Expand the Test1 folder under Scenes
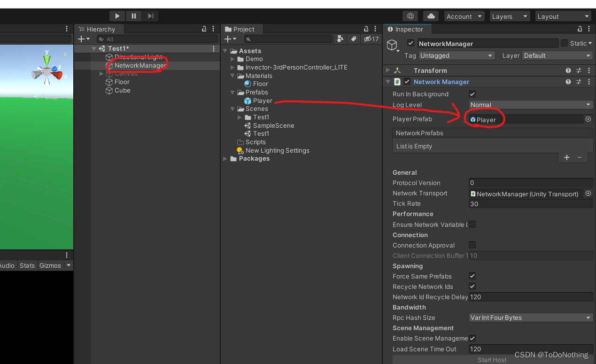The width and height of the screenshot is (596, 364). click(x=240, y=117)
